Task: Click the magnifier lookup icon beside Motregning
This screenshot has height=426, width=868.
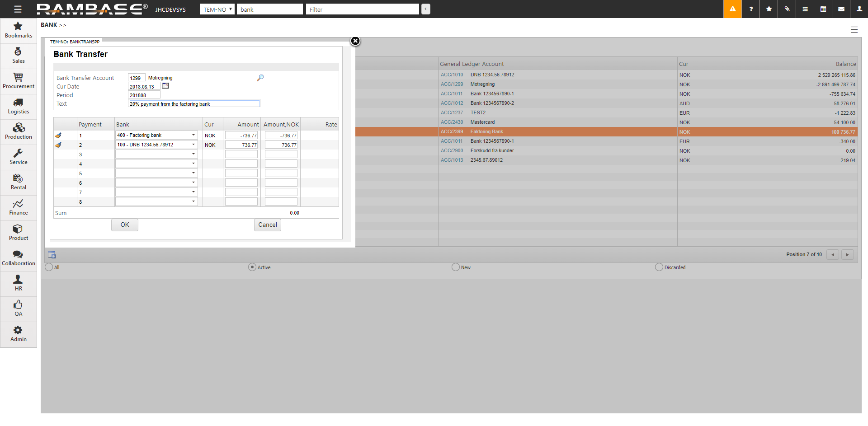Action: [260, 78]
